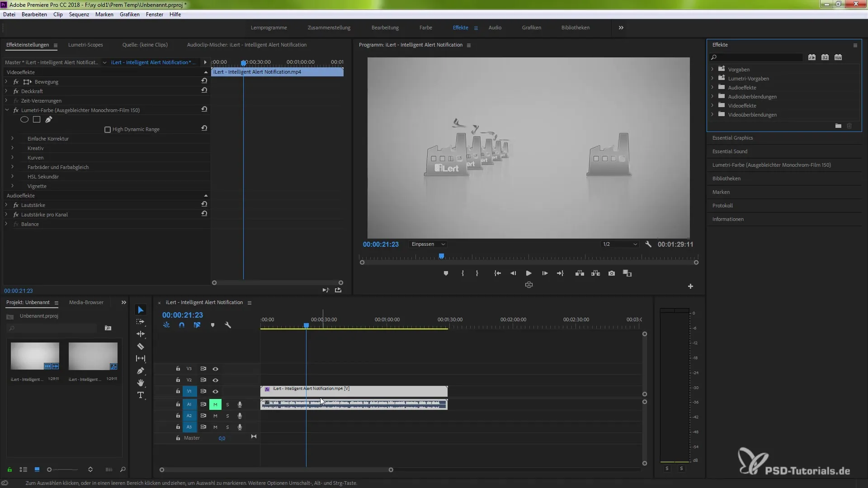
Task: Step forward one frame in Program monitor
Action: (545, 273)
